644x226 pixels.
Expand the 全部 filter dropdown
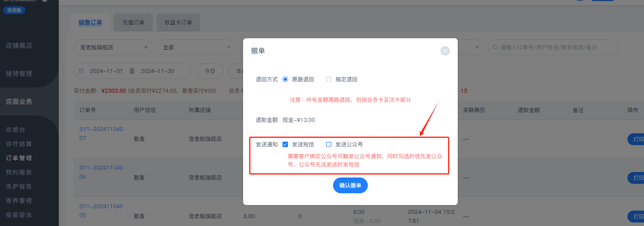coord(196,47)
